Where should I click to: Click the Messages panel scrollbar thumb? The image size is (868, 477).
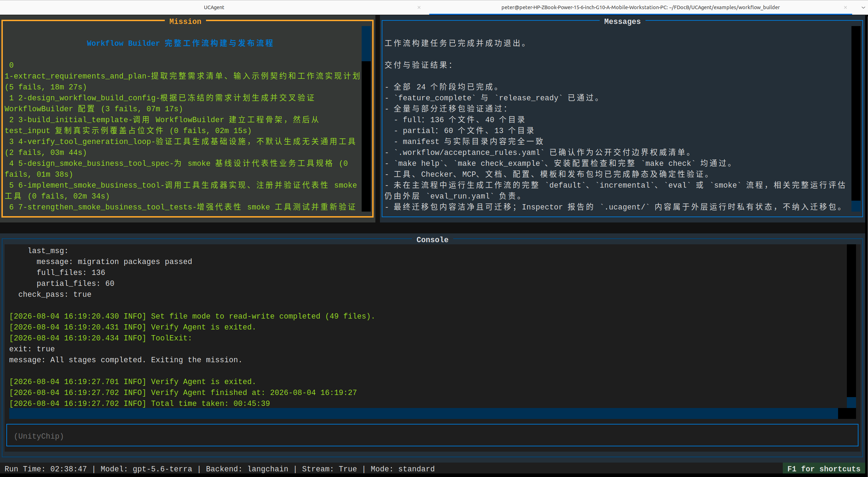pos(856,206)
